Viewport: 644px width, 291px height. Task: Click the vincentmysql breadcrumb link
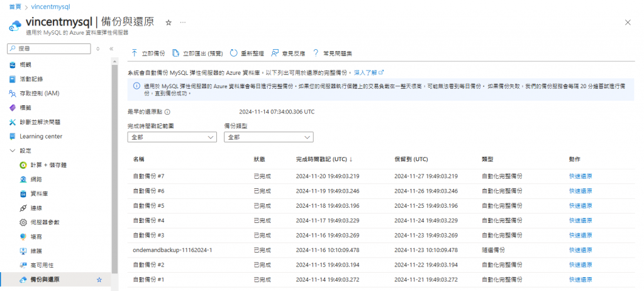(50, 7)
